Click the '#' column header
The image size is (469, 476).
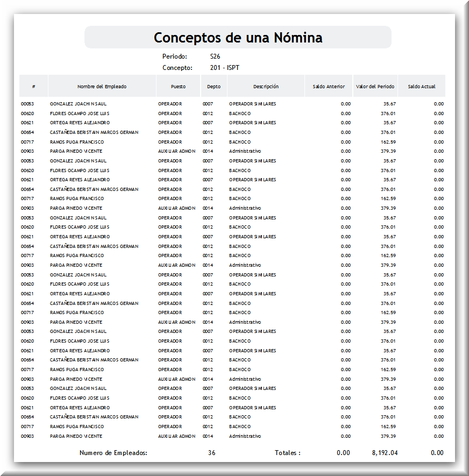33,87
